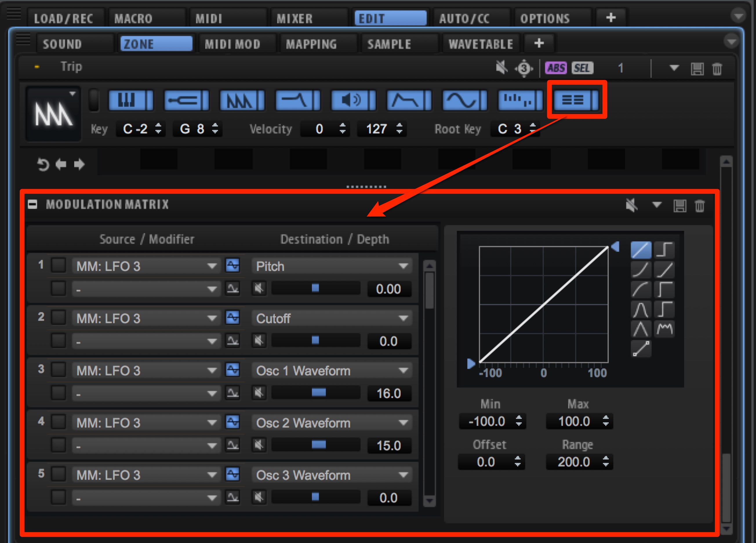This screenshot has height=543, width=756.
Task: Toggle row 4 source checkbox
Action: point(58,422)
